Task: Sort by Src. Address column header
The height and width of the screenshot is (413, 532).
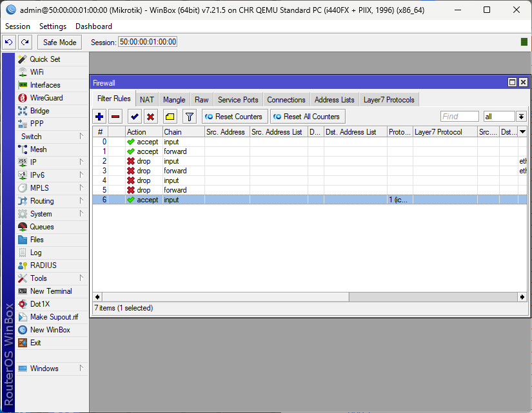Action: [x=228, y=132]
